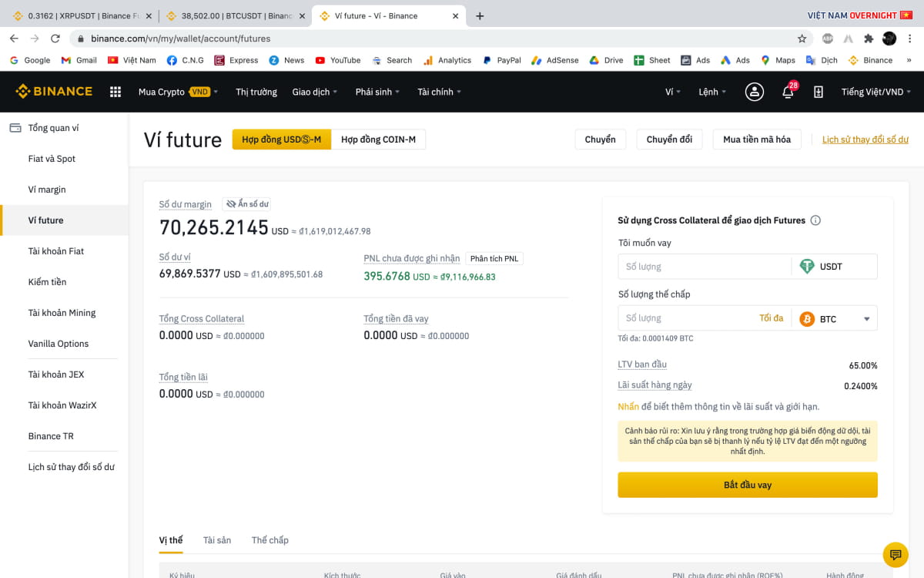Viewport: 924px width, 578px height.
Task: Click the Bắt đầu vay button
Action: (747, 486)
